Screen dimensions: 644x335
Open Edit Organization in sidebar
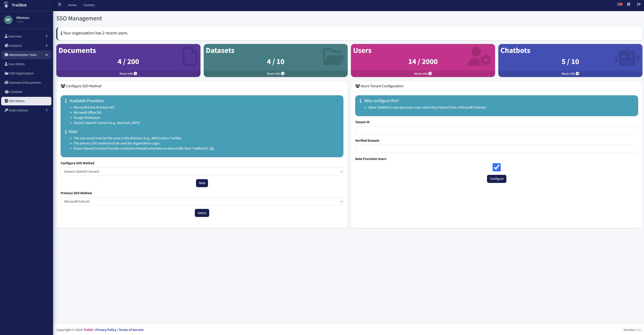(26, 73)
